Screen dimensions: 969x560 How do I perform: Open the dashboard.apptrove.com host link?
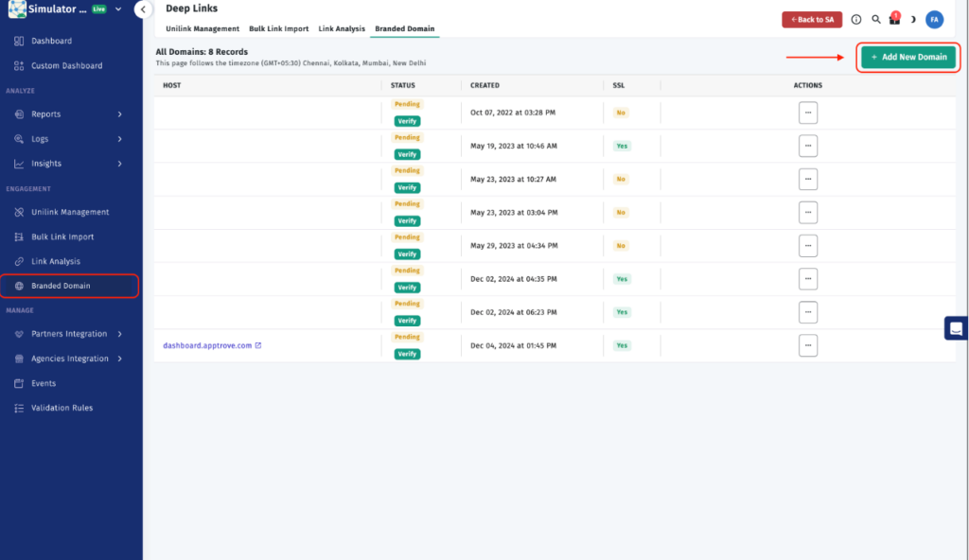[x=207, y=345]
